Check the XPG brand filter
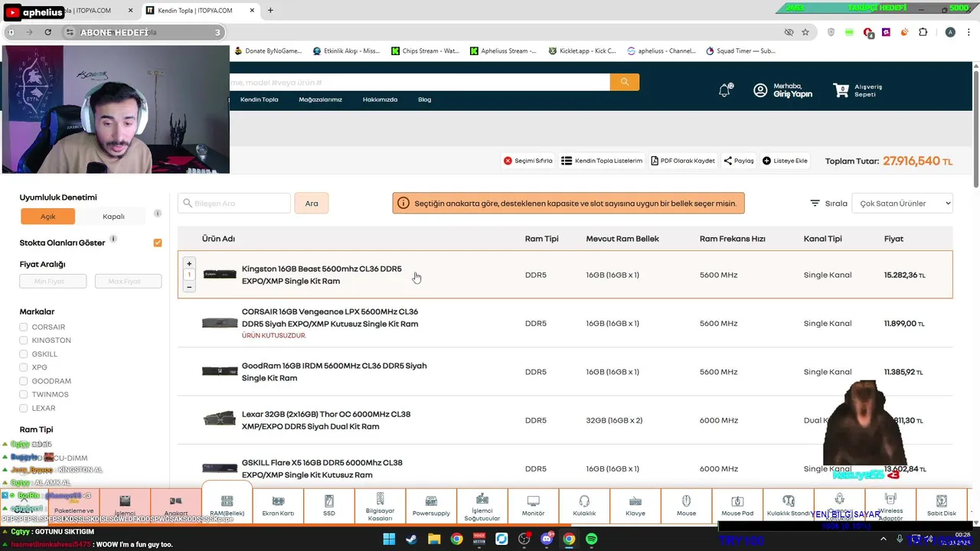The width and height of the screenshot is (980, 551). [24, 367]
